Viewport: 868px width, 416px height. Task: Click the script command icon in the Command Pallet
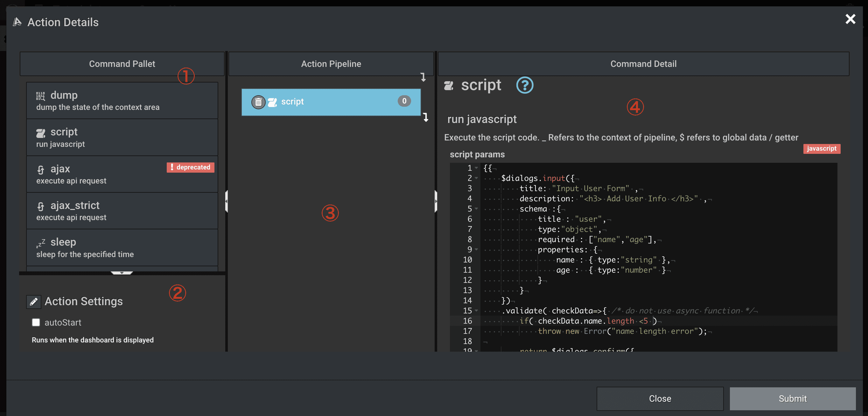click(x=40, y=133)
